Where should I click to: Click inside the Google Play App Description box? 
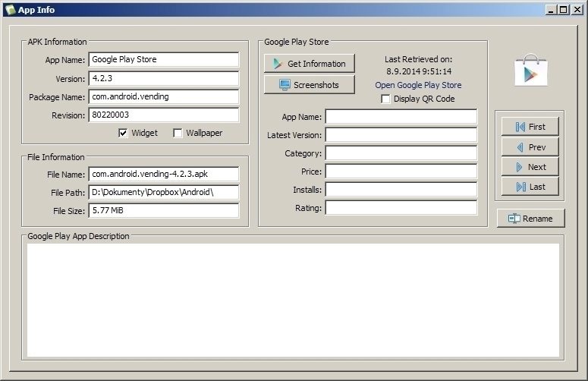[x=293, y=300]
